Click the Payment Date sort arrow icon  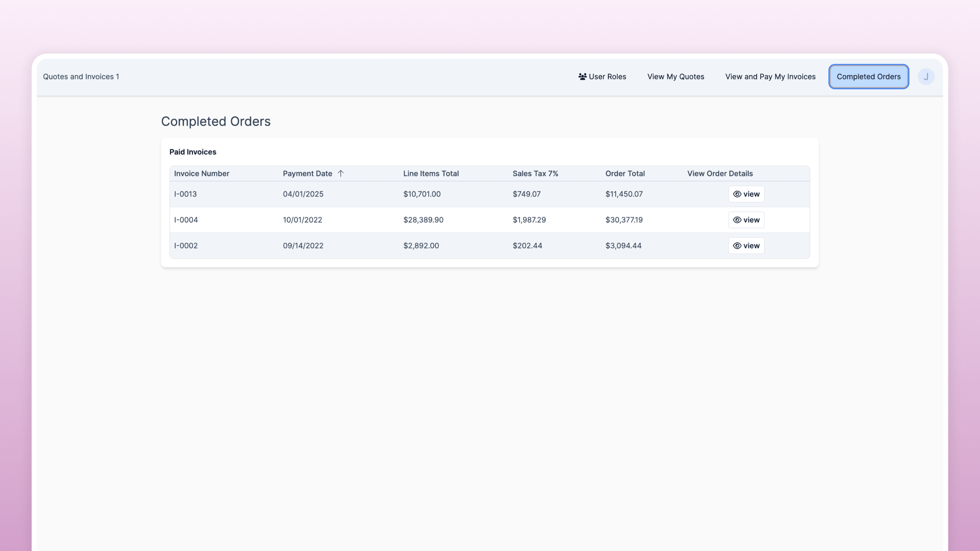[340, 173]
